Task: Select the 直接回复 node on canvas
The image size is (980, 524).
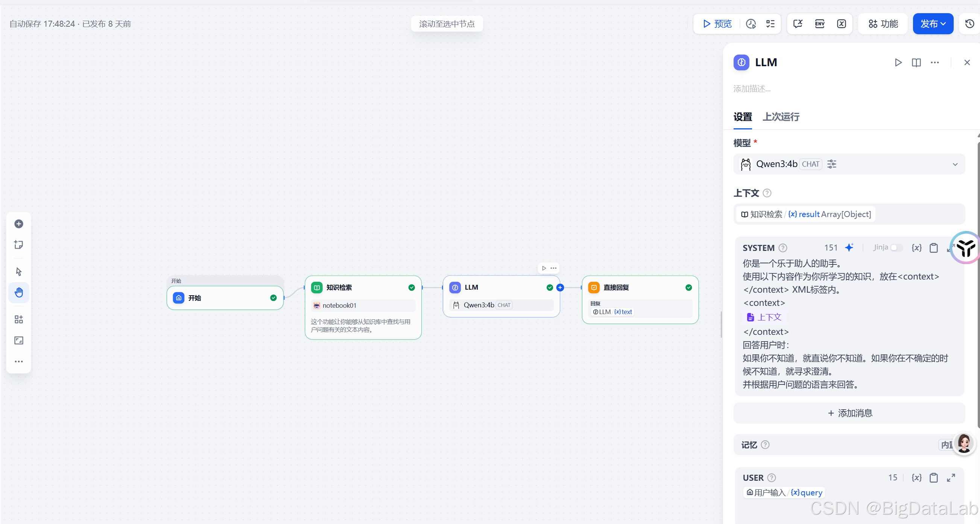Action: pyautogui.click(x=640, y=300)
